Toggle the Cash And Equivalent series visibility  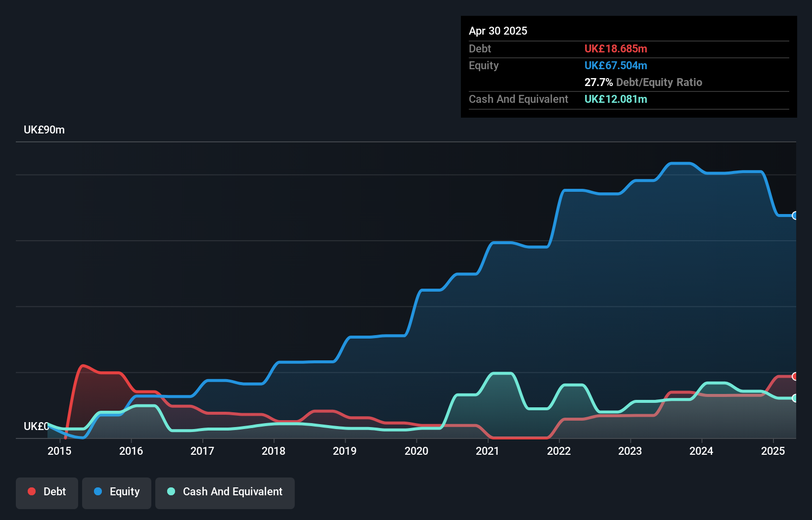pos(225,491)
